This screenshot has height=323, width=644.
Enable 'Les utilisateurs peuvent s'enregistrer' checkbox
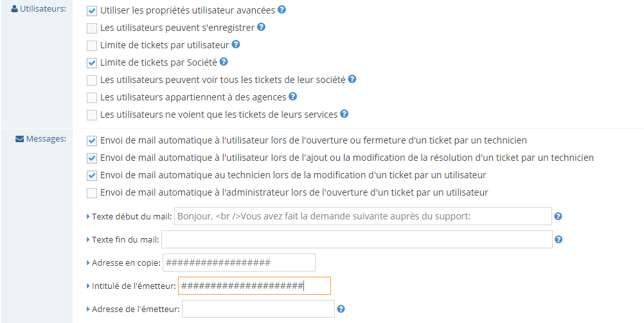pos(92,28)
